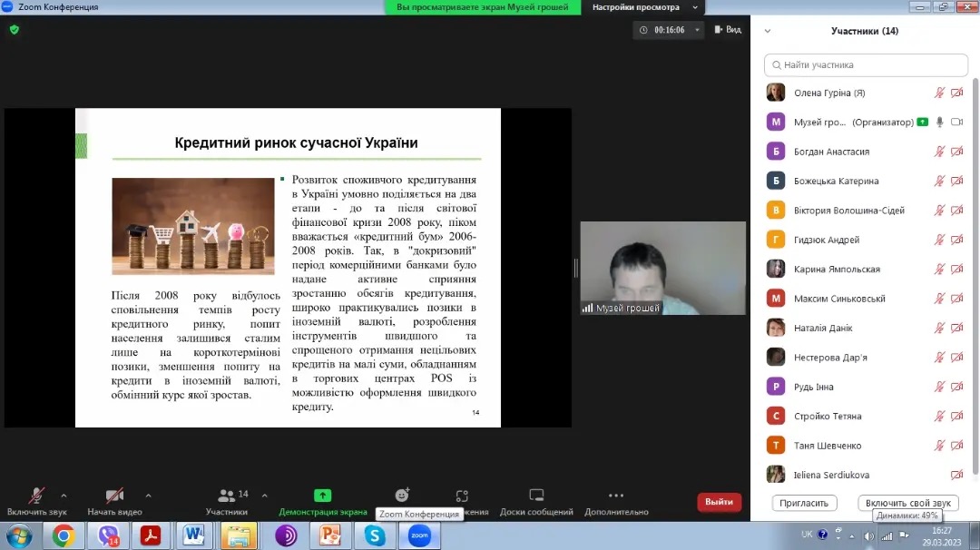The image size is (980, 550).
Task: Open Viber from the Windows taskbar
Action: (108, 535)
